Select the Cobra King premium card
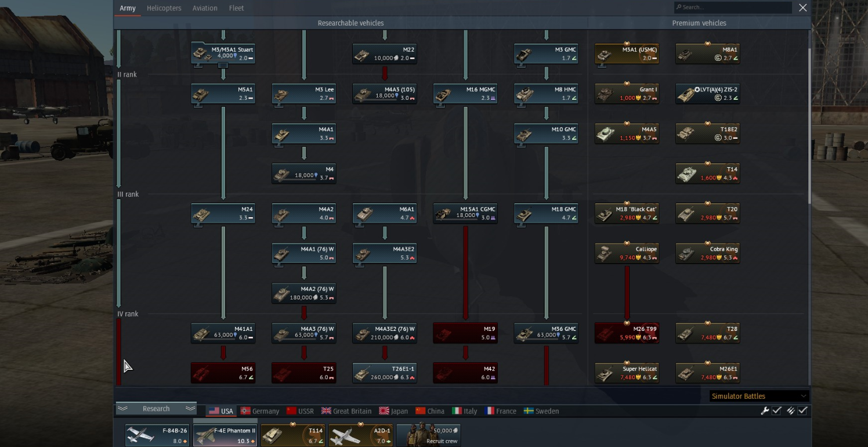The width and height of the screenshot is (868, 447). click(708, 254)
